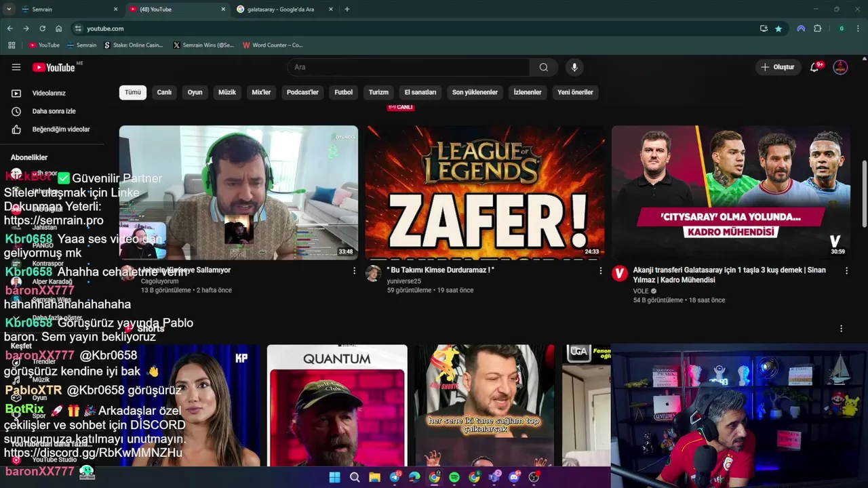
Task: Open the Word Counter bookmark
Action: [273, 45]
